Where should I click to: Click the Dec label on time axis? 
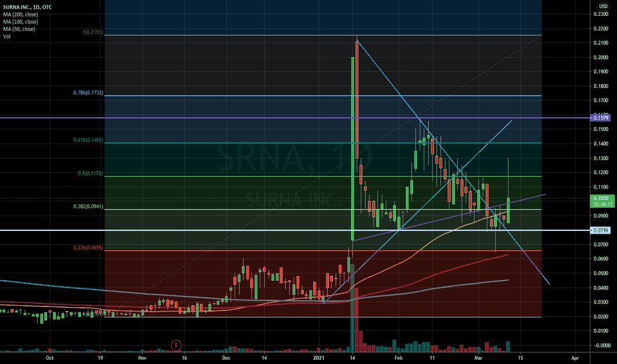226,357
